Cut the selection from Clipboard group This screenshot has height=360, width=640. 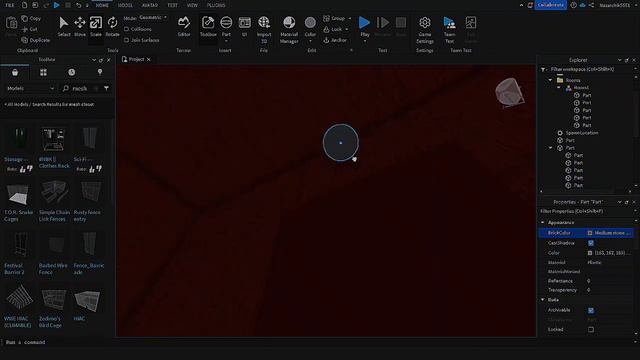coord(29,29)
